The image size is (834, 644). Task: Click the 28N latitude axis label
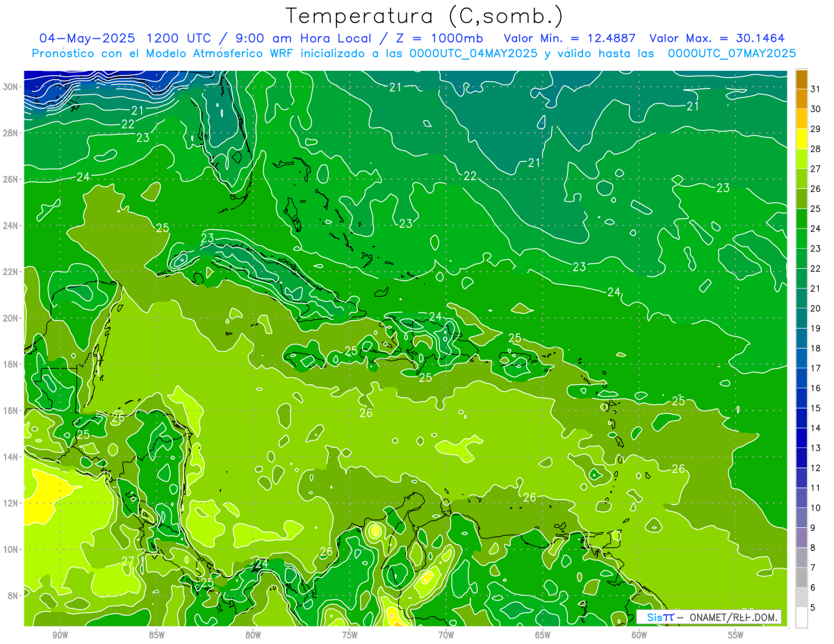(x=10, y=133)
